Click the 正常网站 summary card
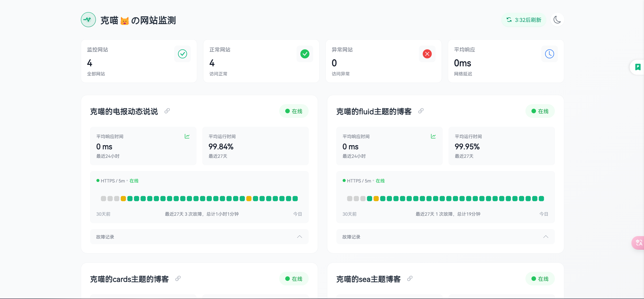 261,61
